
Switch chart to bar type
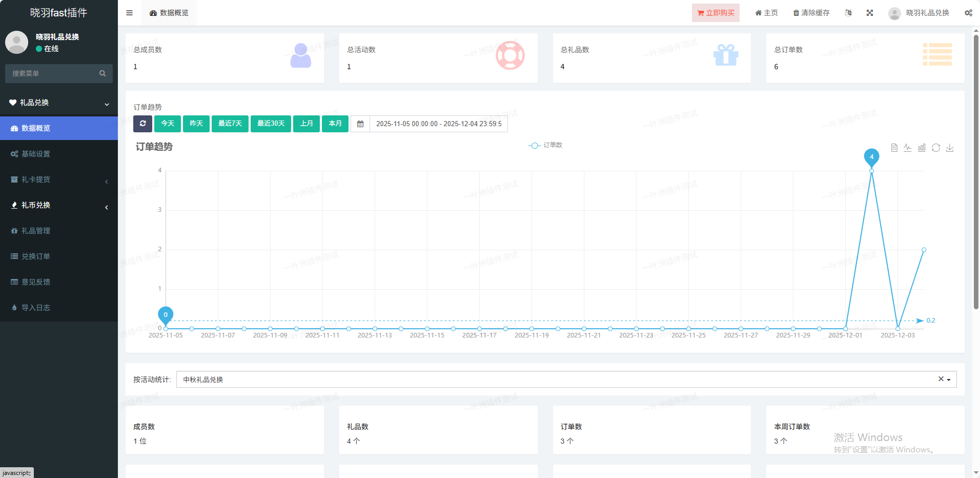click(922, 148)
